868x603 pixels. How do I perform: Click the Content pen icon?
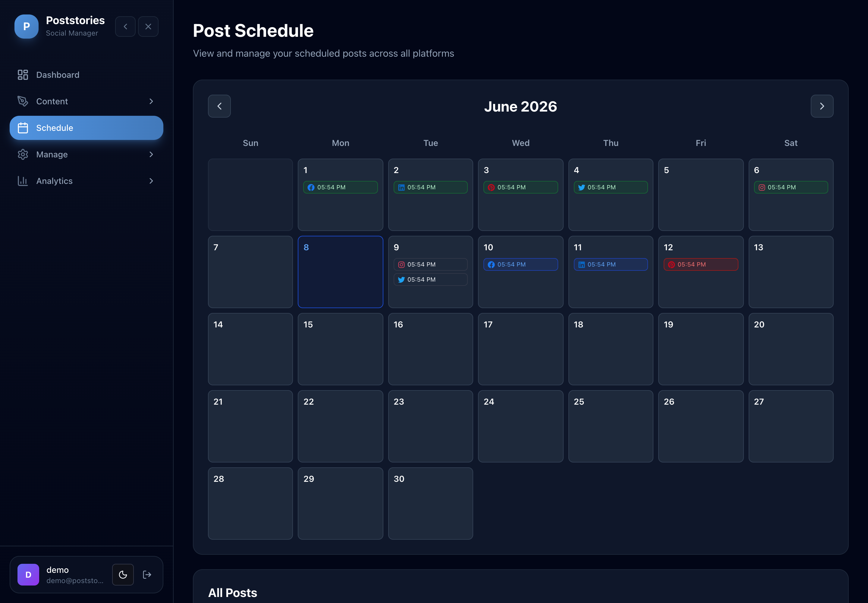pos(23,101)
